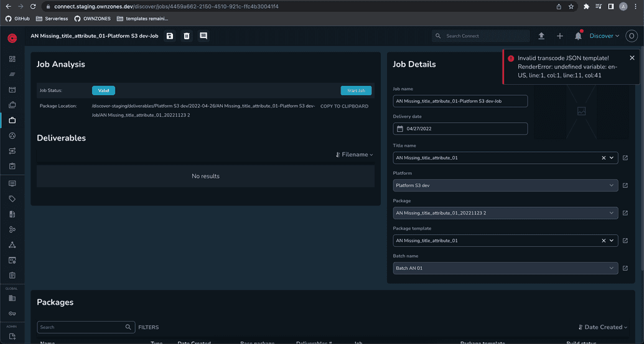Open Platform external link icon

click(625, 185)
